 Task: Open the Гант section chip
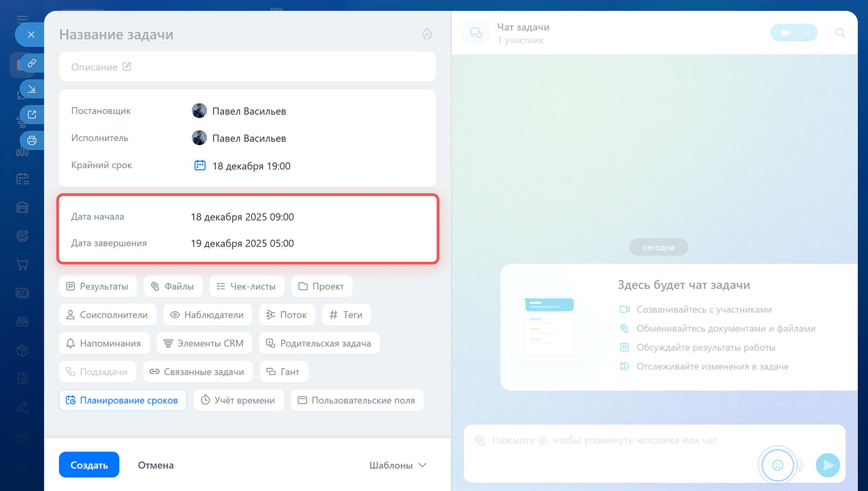pos(283,372)
